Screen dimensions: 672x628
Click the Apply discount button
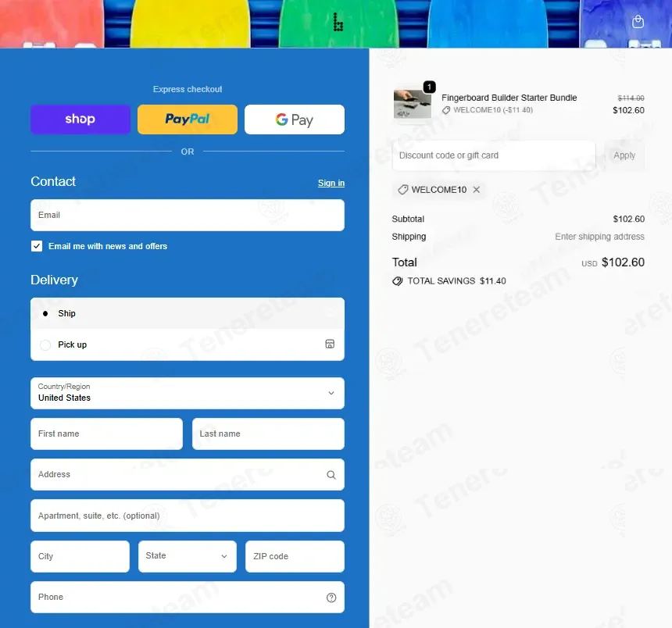(624, 155)
